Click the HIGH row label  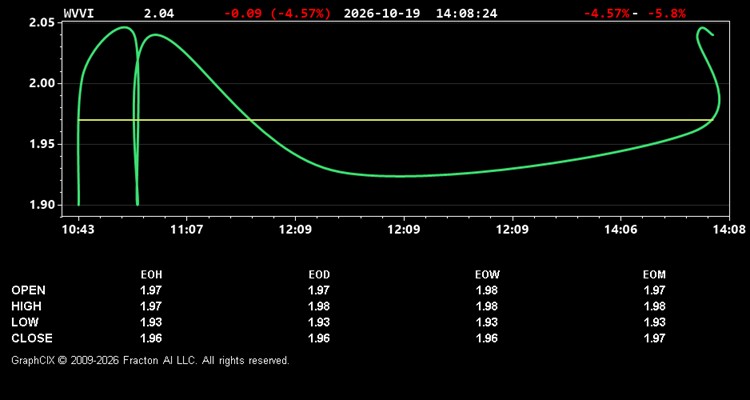26,306
